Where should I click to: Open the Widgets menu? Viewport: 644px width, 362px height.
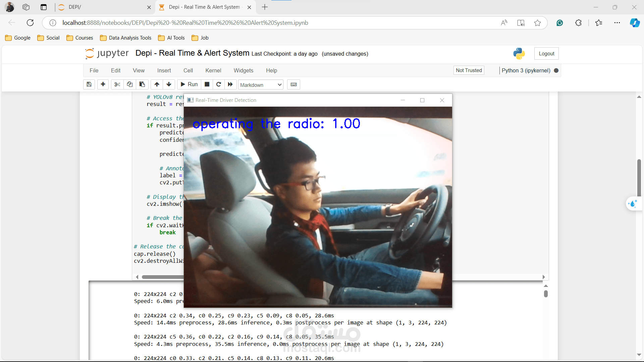pyautogui.click(x=244, y=70)
